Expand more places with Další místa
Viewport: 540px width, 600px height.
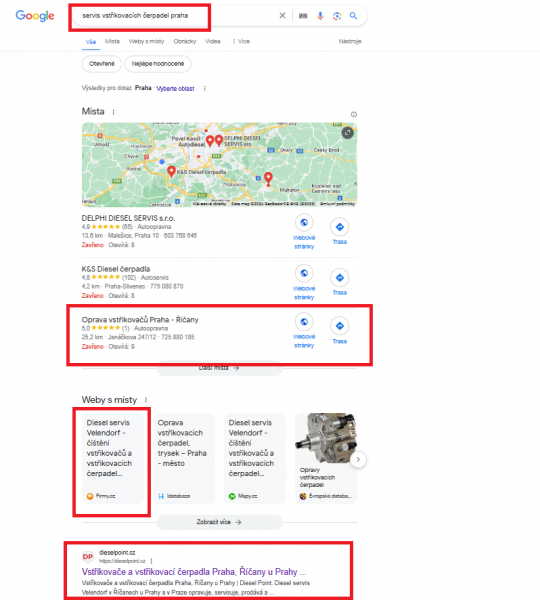point(219,368)
